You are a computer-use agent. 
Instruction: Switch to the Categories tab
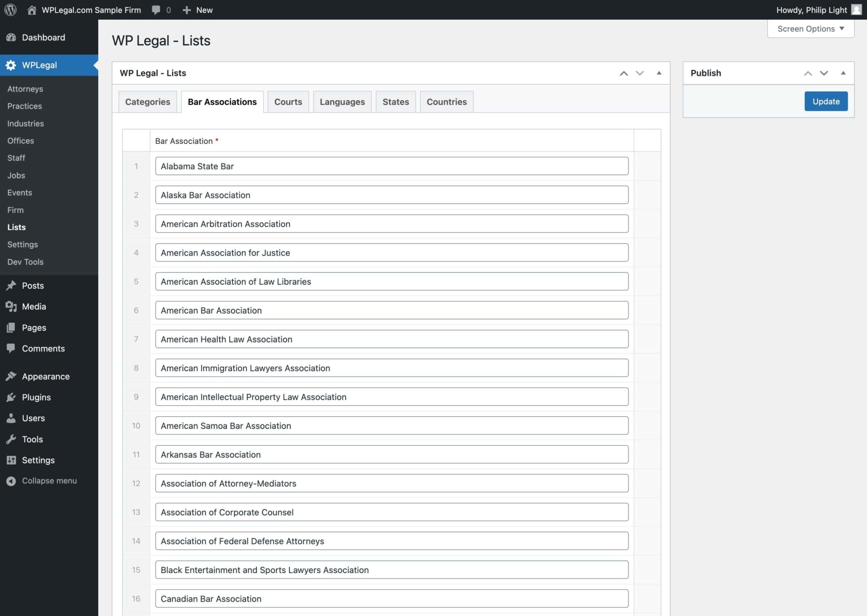click(148, 102)
